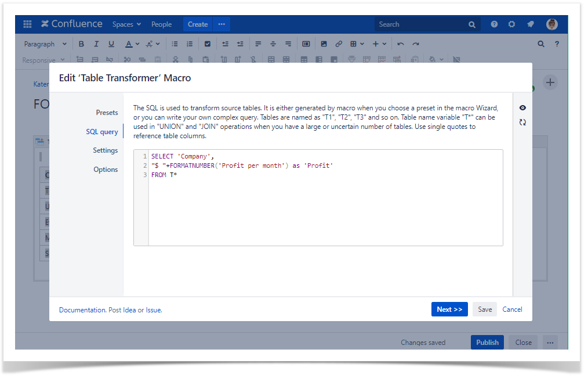Screen dimensions: 588x378
Task: Click the Confluence logo
Action: pos(71,24)
